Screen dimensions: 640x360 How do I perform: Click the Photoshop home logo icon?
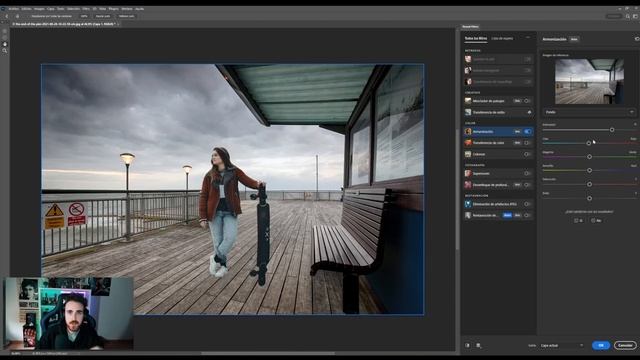point(3,9)
